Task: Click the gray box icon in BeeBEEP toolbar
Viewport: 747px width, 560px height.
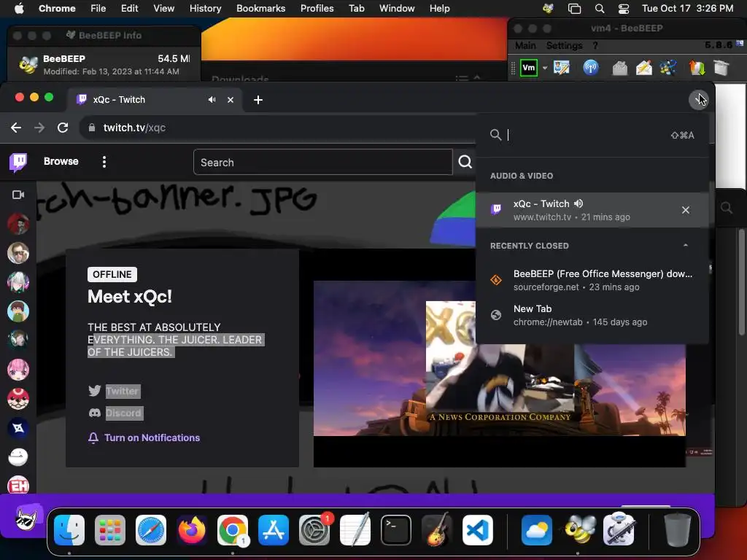Action: tap(721, 68)
